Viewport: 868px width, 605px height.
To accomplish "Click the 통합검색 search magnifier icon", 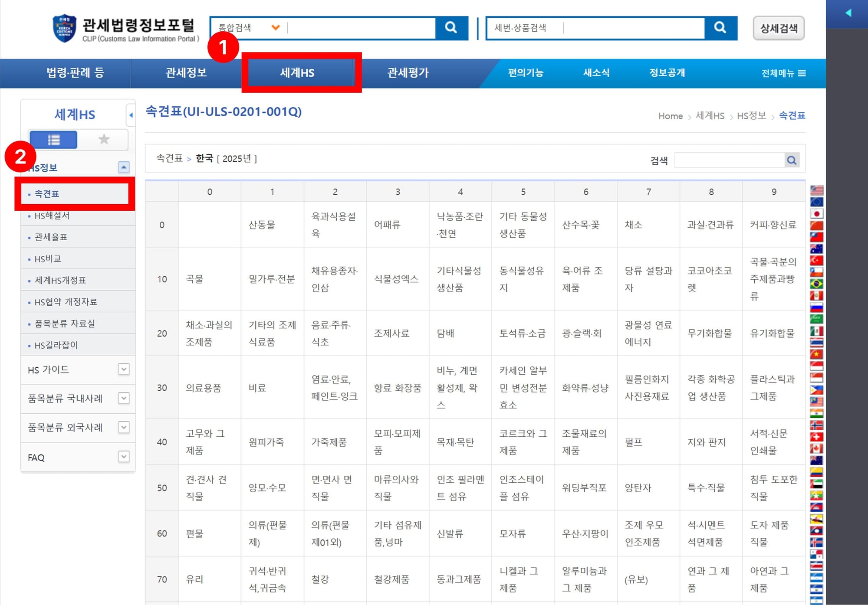I will point(450,27).
